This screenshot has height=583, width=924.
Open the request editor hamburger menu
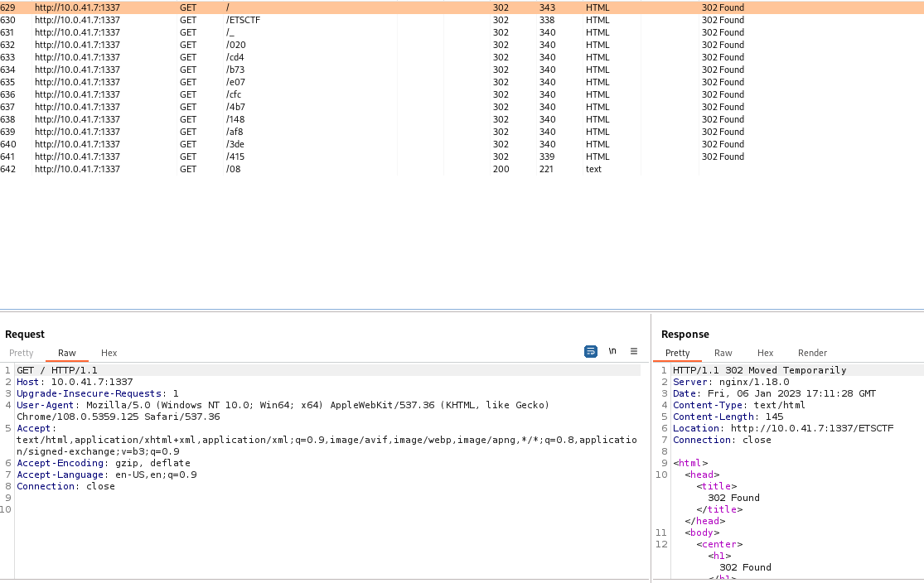(634, 351)
